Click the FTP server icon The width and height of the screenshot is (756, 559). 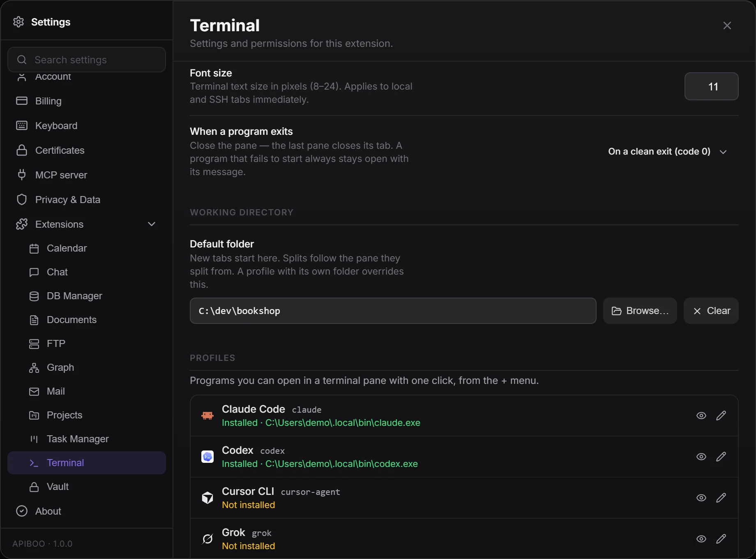(x=34, y=344)
